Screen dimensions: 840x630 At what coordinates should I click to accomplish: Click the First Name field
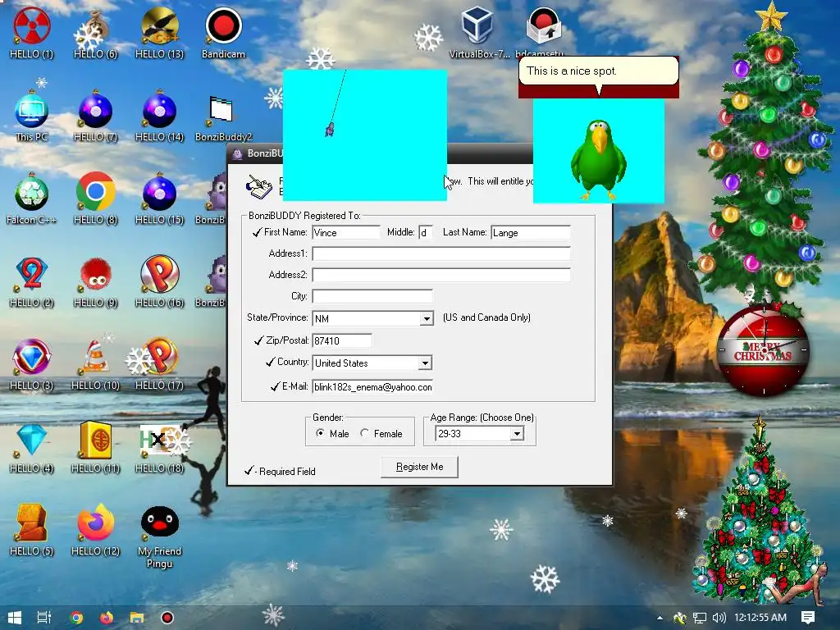346,232
